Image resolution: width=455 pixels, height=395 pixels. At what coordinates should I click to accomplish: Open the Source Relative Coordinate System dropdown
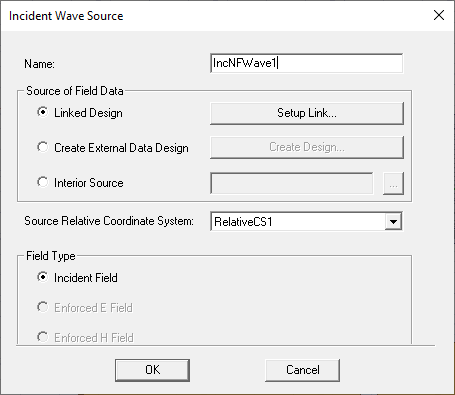coord(393,221)
